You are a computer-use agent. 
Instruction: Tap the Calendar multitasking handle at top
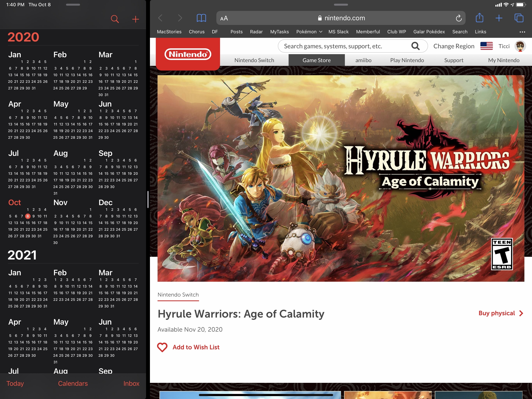pyautogui.click(x=73, y=4)
